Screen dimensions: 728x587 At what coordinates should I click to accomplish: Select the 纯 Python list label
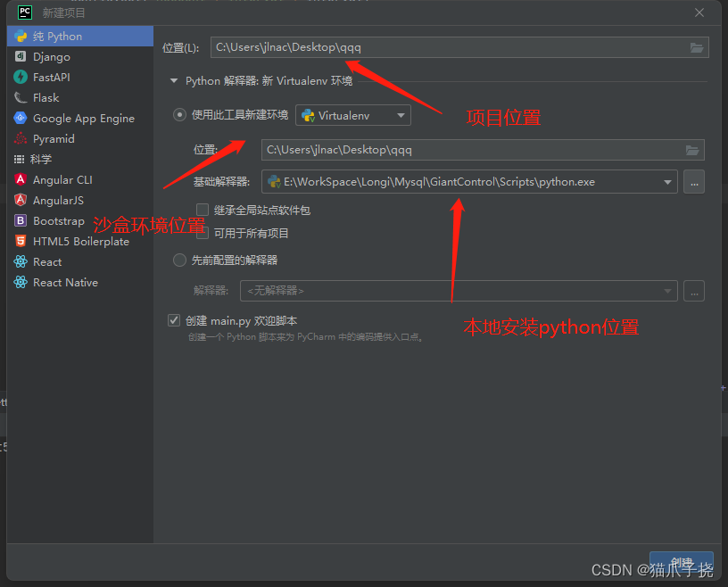pos(58,37)
